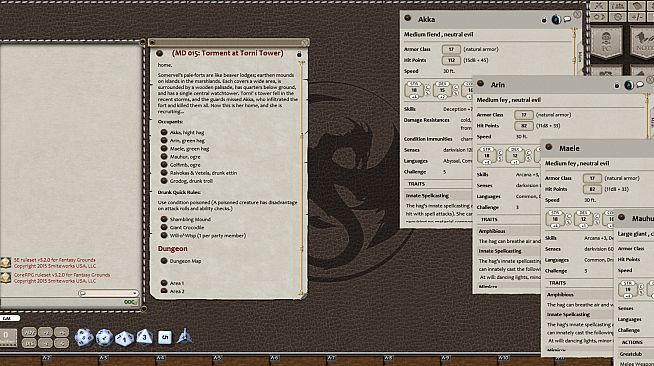
Task: Pick up the d12 die
Action: pyautogui.click(x=104, y=338)
